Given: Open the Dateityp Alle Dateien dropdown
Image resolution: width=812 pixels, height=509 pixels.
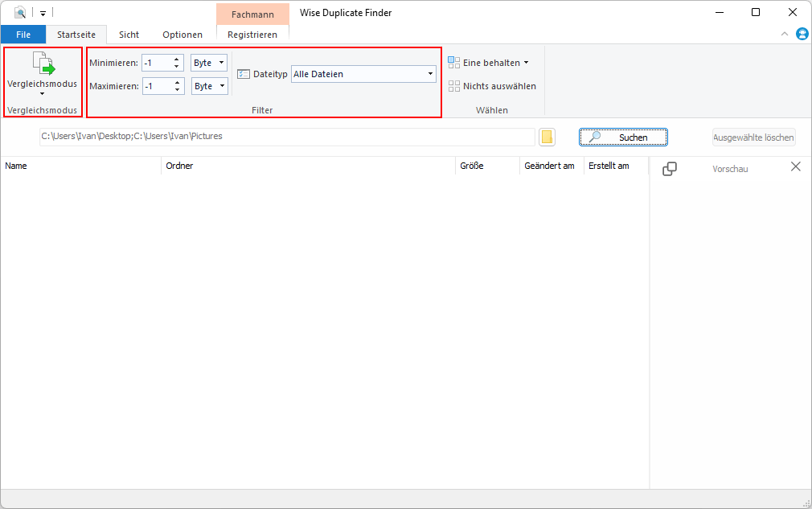Looking at the screenshot, I should click(x=363, y=74).
